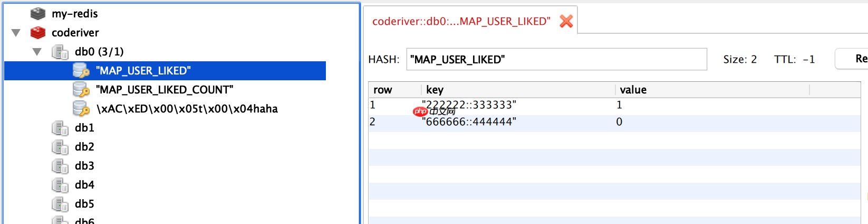The image size is (868, 224).
Task: Select the db3 label
Action: [84, 166]
